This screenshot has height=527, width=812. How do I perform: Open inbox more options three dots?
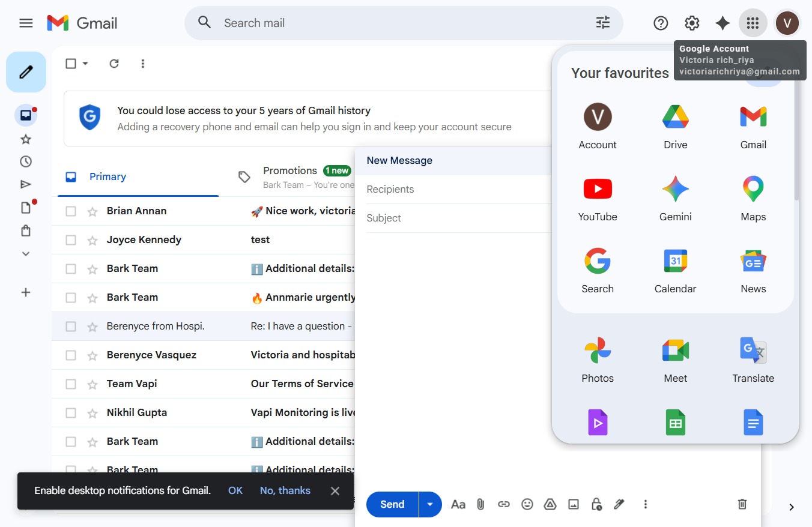point(143,64)
